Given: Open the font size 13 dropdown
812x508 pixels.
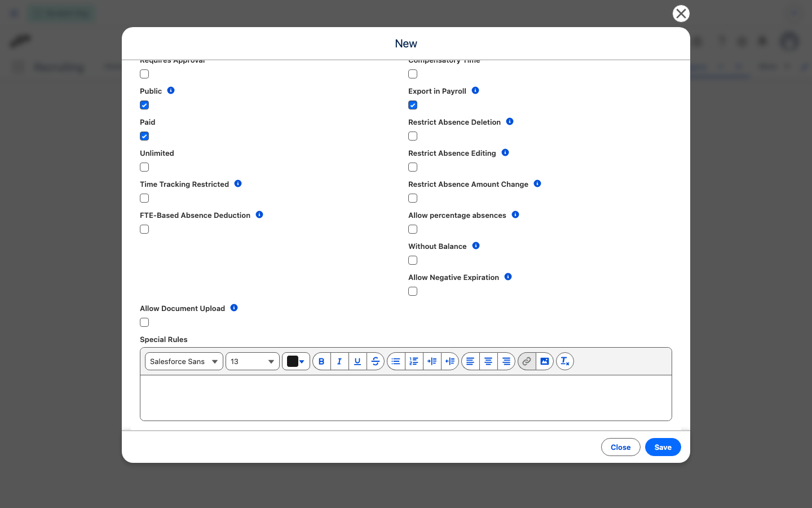Looking at the screenshot, I should tap(253, 361).
